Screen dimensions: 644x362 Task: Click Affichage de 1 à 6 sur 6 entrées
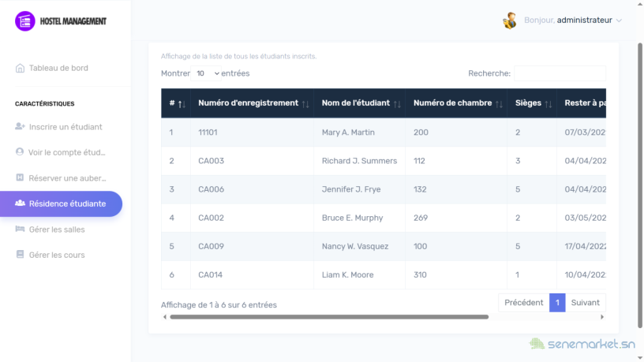point(219,305)
